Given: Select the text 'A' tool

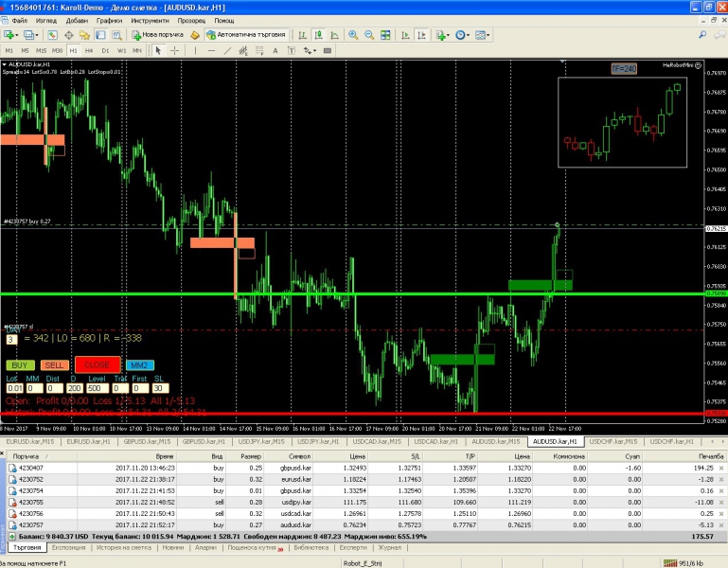Looking at the screenshot, I should coord(275,50).
